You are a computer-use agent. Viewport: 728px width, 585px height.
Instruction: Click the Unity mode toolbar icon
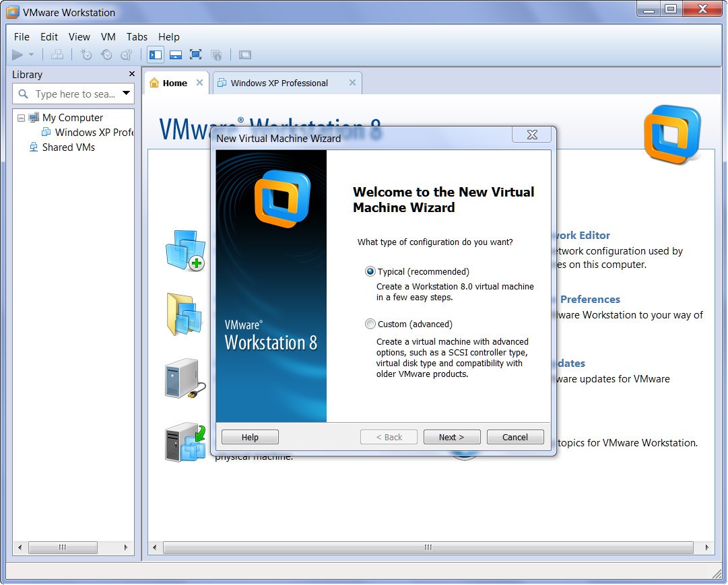(216, 55)
